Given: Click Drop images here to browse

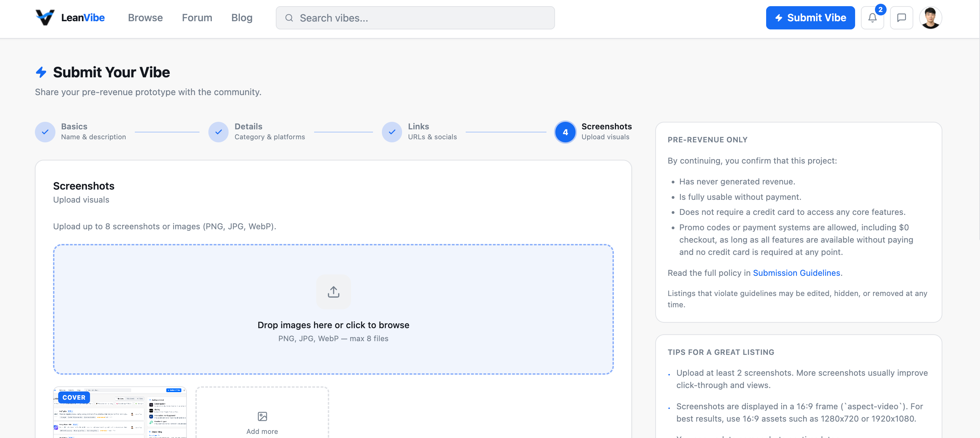Looking at the screenshot, I should (333, 325).
